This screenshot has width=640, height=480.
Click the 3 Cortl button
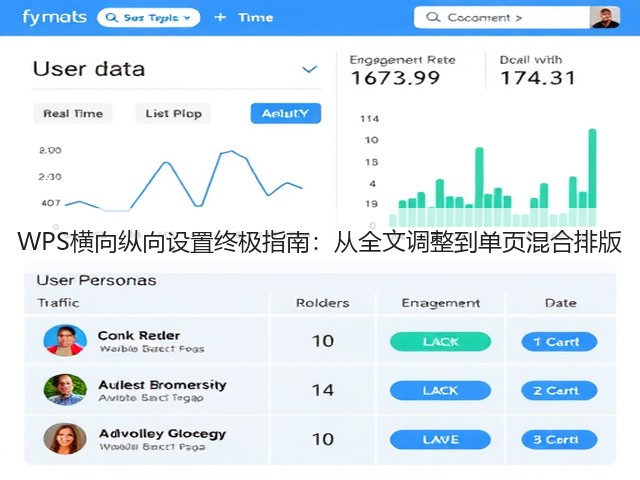(x=559, y=440)
